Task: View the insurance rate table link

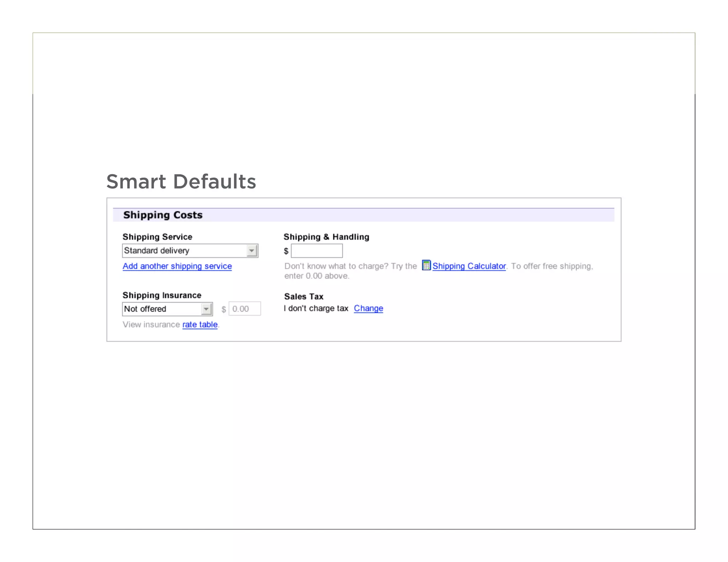Action: 200,324
